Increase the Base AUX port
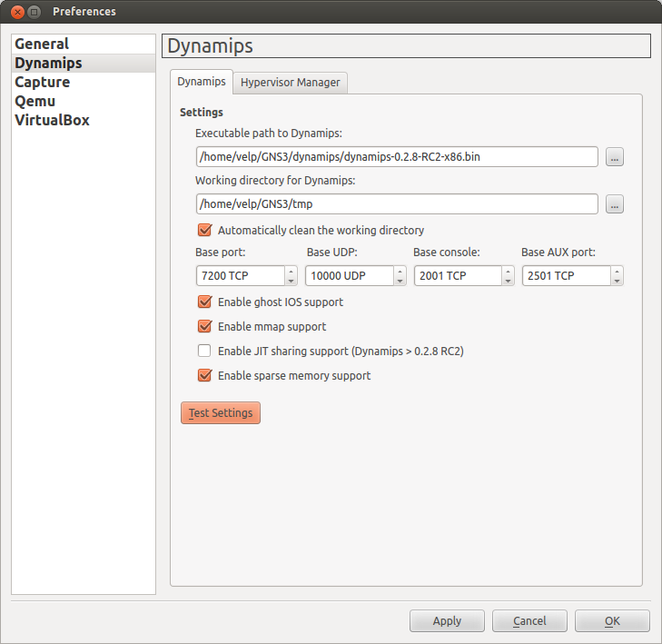 tap(617, 271)
